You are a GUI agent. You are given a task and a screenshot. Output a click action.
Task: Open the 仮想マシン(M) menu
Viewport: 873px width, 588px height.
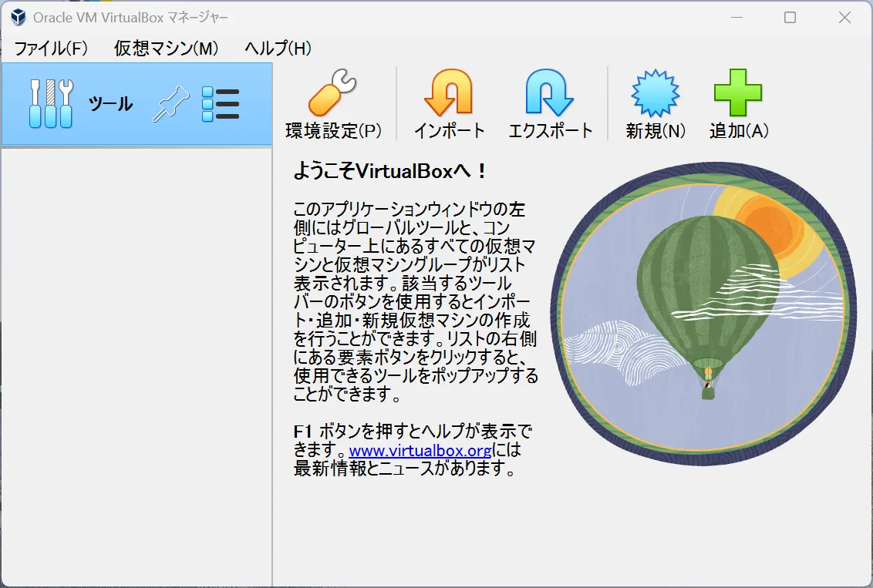(x=166, y=49)
